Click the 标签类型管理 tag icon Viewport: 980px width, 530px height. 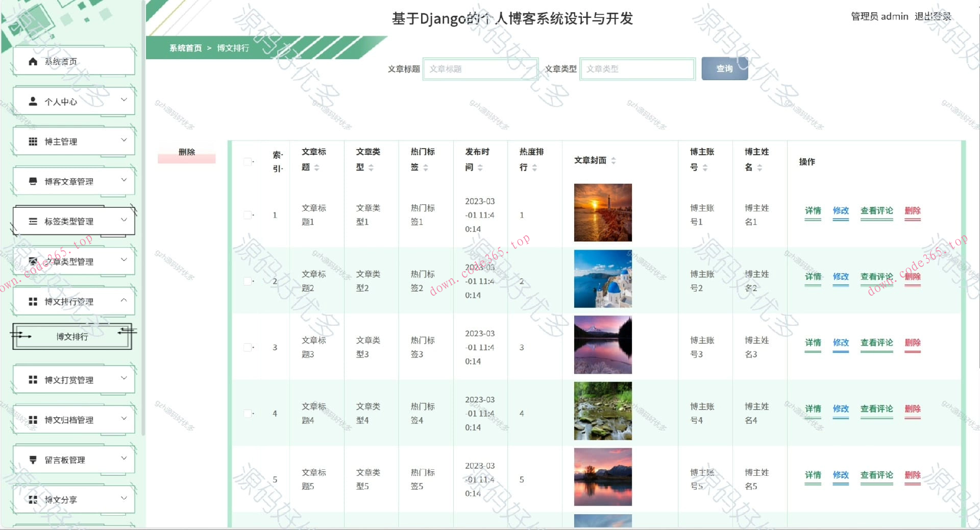point(32,221)
